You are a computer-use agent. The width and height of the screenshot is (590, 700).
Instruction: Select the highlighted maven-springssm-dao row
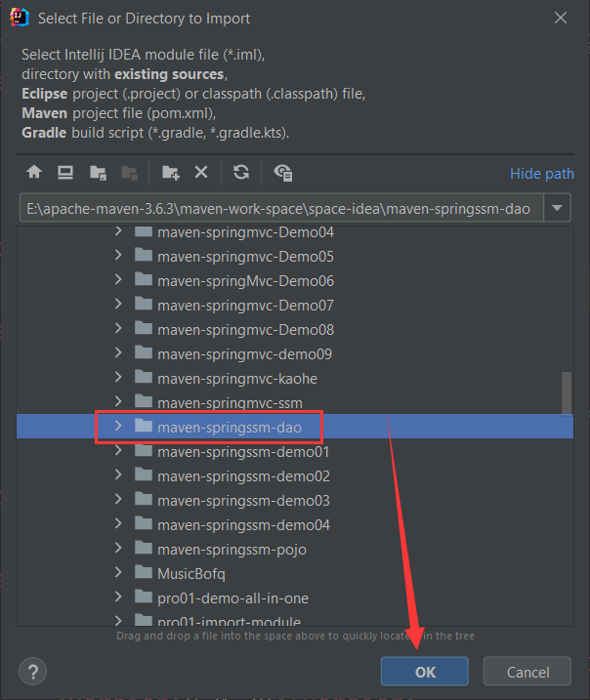(x=295, y=427)
